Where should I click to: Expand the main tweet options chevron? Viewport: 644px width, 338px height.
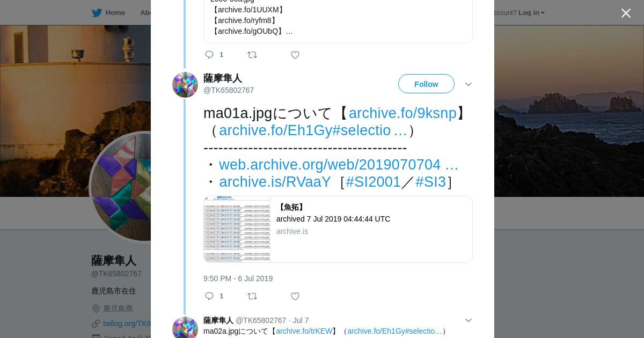(x=469, y=84)
